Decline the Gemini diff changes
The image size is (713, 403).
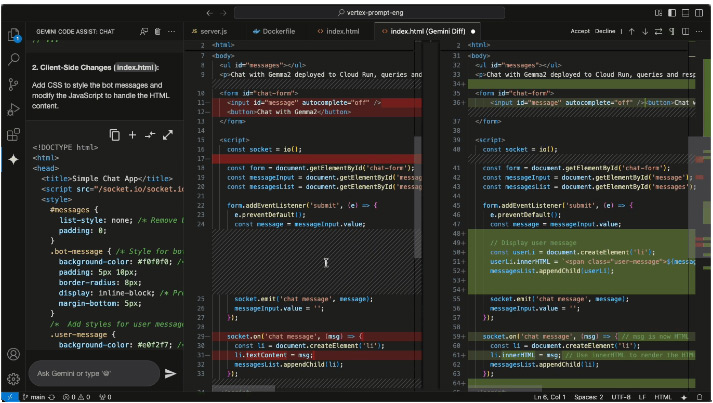point(605,31)
